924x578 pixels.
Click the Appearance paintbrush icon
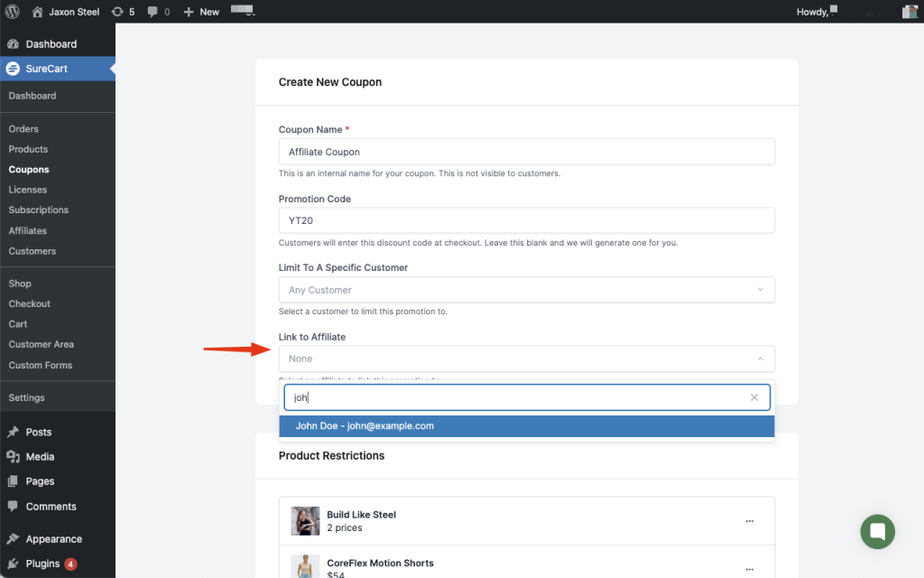coord(13,539)
